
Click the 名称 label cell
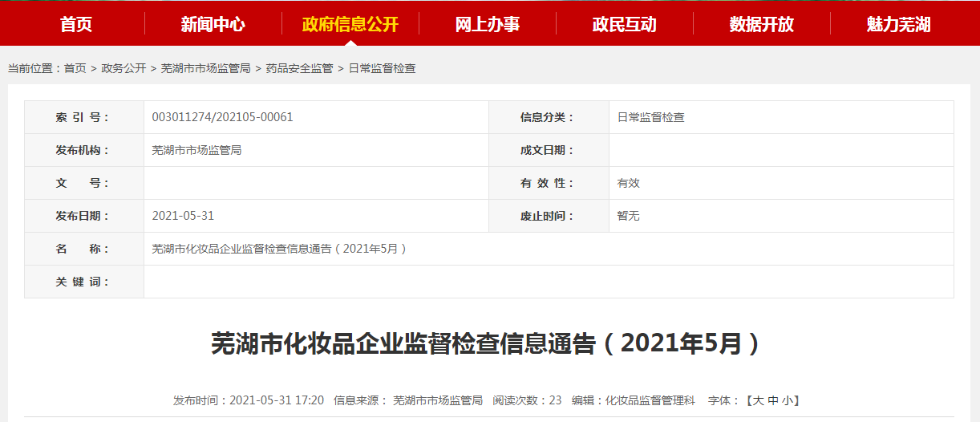tap(84, 249)
